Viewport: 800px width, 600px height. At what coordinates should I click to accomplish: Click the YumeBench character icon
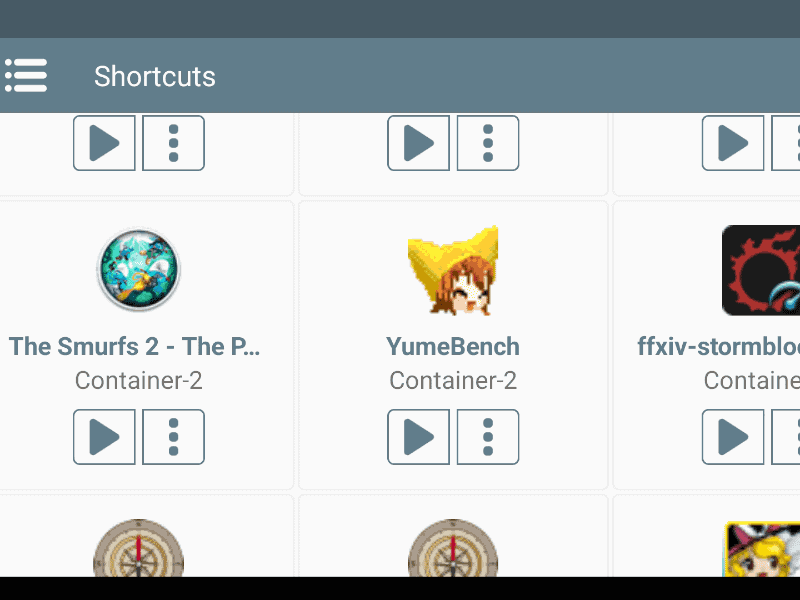tap(453, 270)
